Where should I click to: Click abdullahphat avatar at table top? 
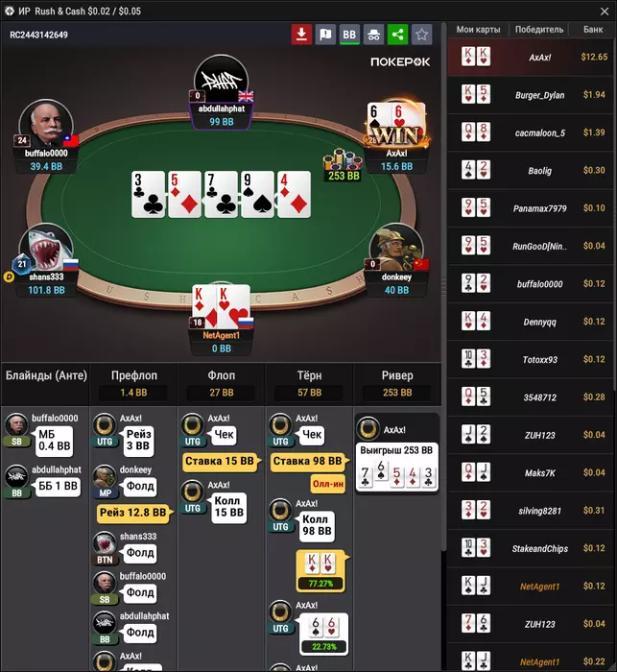coord(221,80)
